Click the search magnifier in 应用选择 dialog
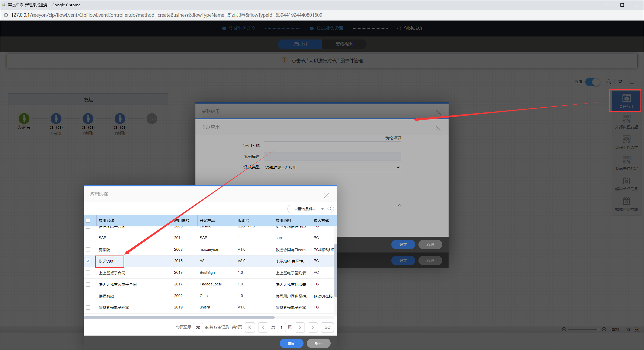This screenshot has width=644, height=350. click(x=329, y=209)
